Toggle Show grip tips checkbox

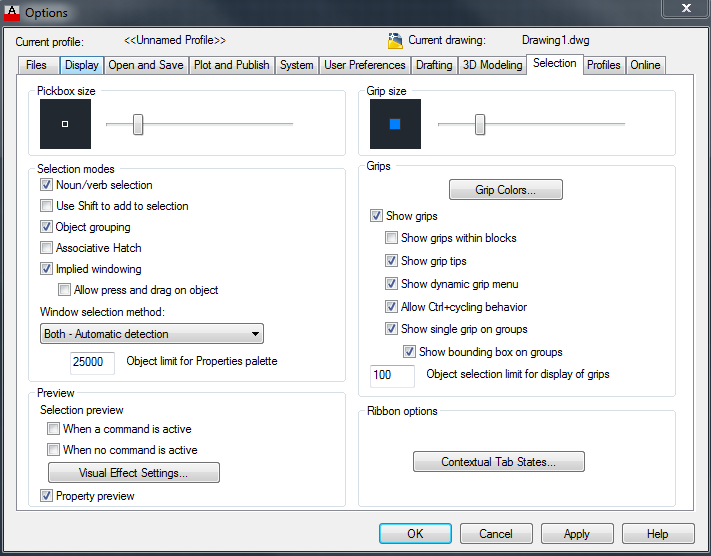tap(391, 261)
